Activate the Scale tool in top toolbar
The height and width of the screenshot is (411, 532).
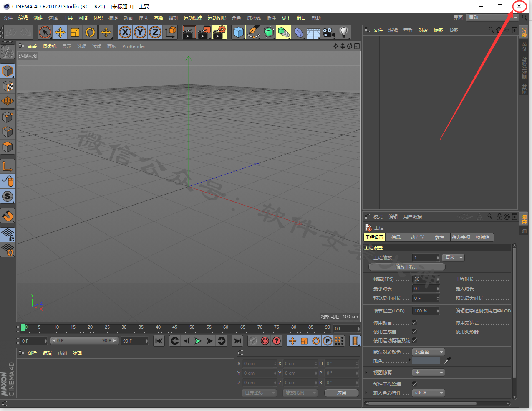(75, 32)
